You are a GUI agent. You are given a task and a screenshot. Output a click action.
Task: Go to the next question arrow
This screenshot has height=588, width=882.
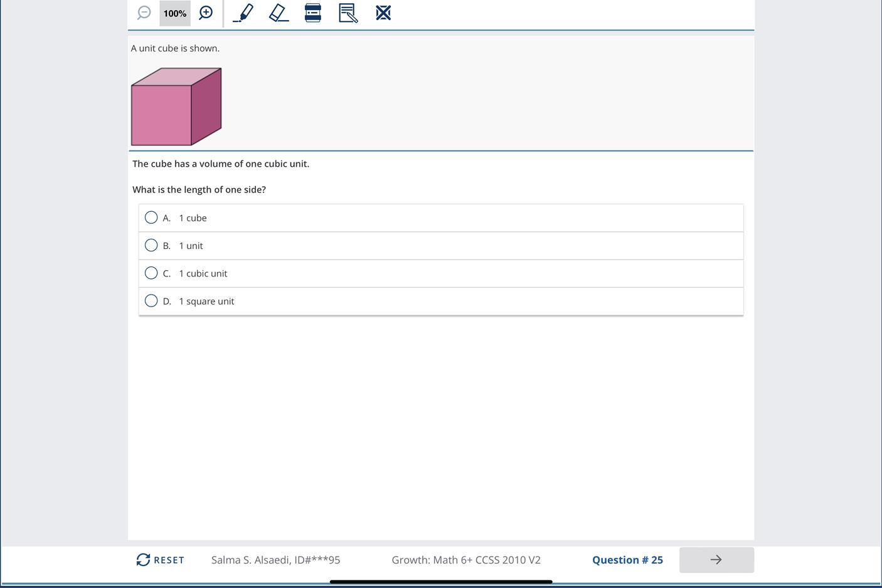click(716, 560)
